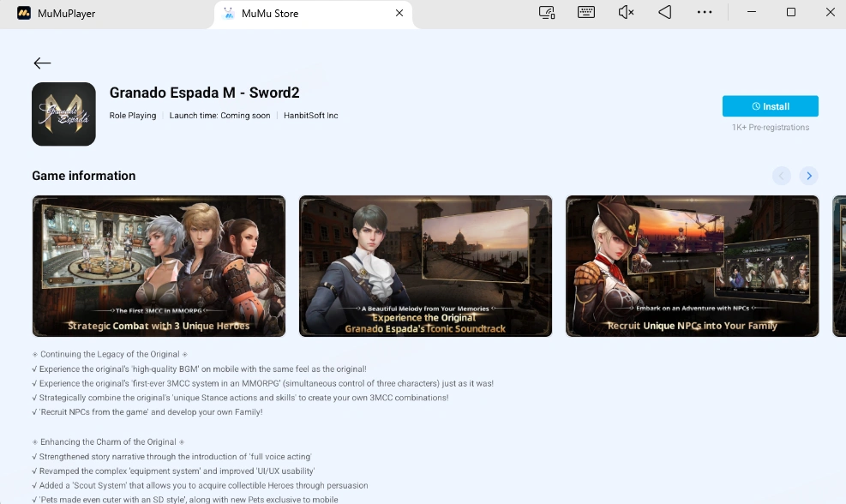The image size is (846, 504).
Task: Close the MuMu Store tab
Action: click(399, 13)
